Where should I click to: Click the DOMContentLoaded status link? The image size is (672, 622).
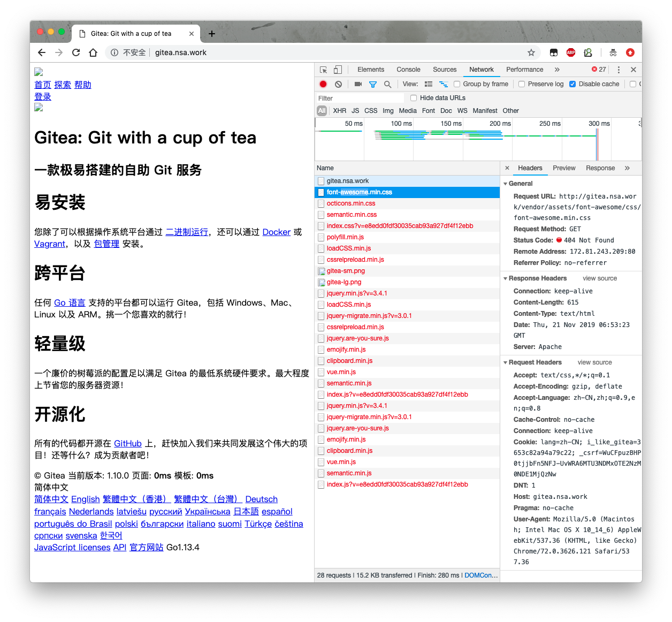[481, 575]
